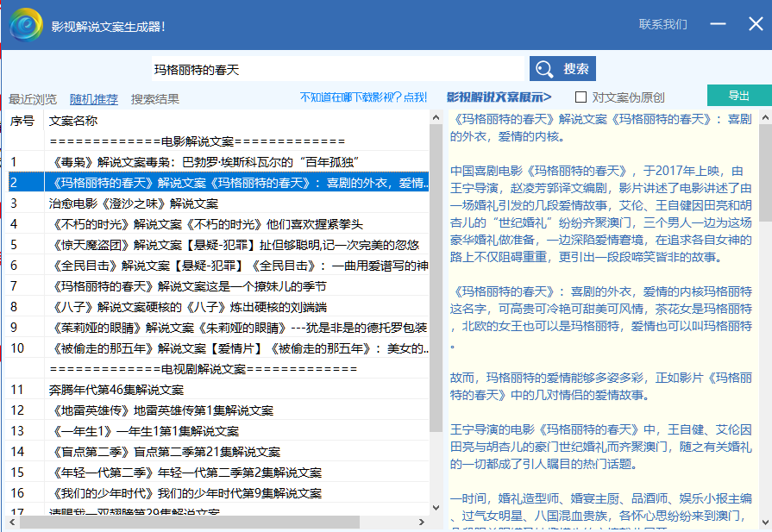This screenshot has width=772, height=532.
Task: Select row 12 《地雷英雄传》第1集解说文案
Action: pos(218,410)
